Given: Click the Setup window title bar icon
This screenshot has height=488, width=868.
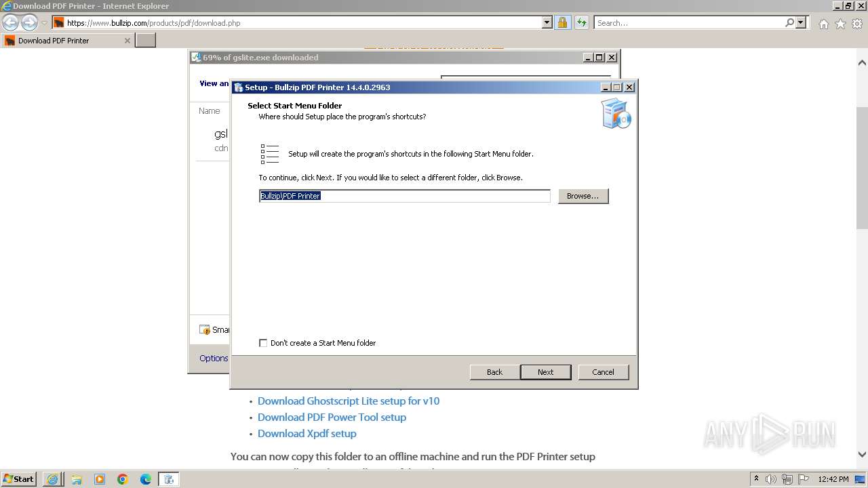Looking at the screenshot, I should tap(238, 87).
